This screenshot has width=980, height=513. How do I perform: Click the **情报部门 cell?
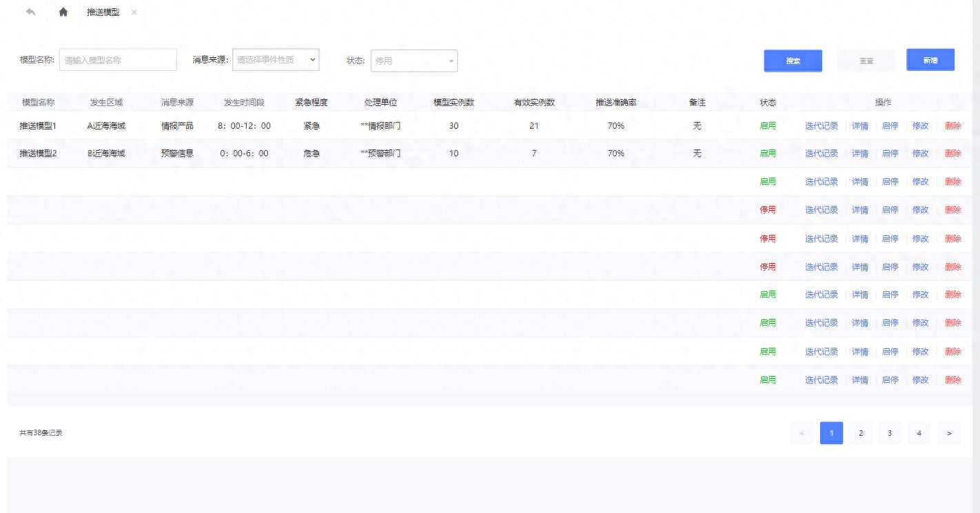tap(380, 126)
